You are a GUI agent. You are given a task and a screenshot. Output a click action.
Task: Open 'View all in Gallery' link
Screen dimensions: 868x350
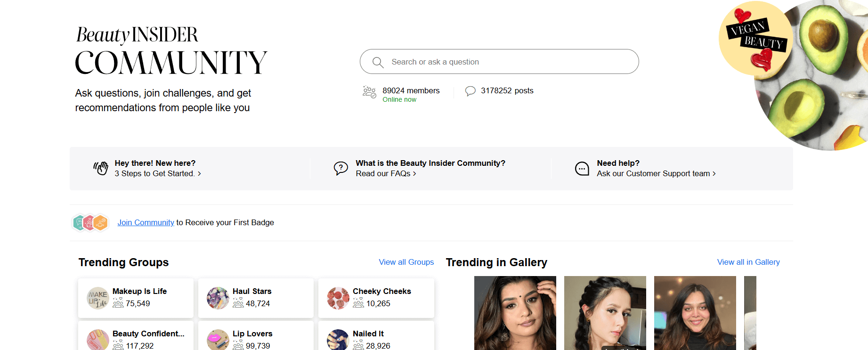[748, 262]
